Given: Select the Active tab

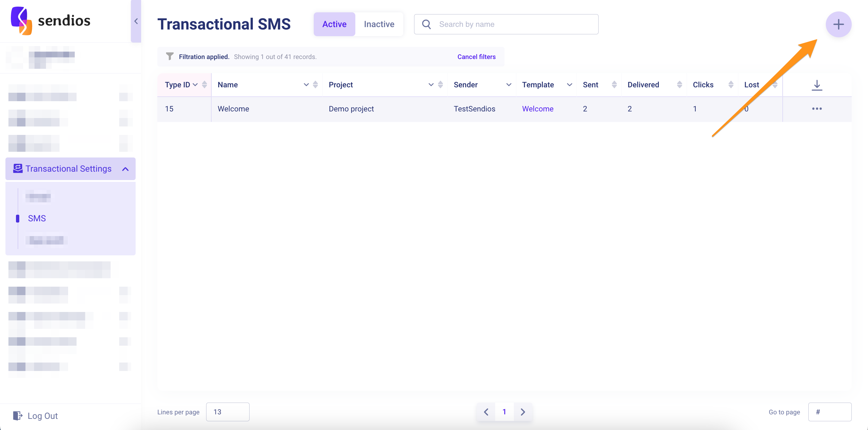Looking at the screenshot, I should click(x=334, y=24).
